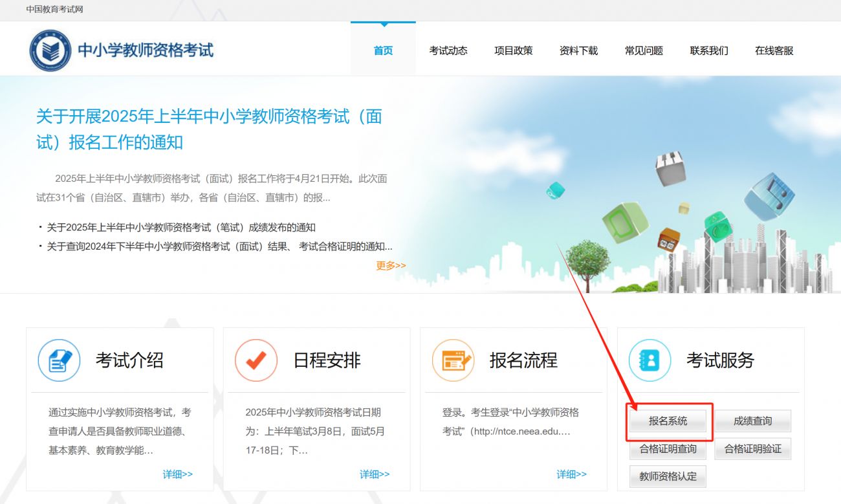Click the 考试介绍 notepad icon
The width and height of the screenshot is (841, 504).
coord(59,360)
